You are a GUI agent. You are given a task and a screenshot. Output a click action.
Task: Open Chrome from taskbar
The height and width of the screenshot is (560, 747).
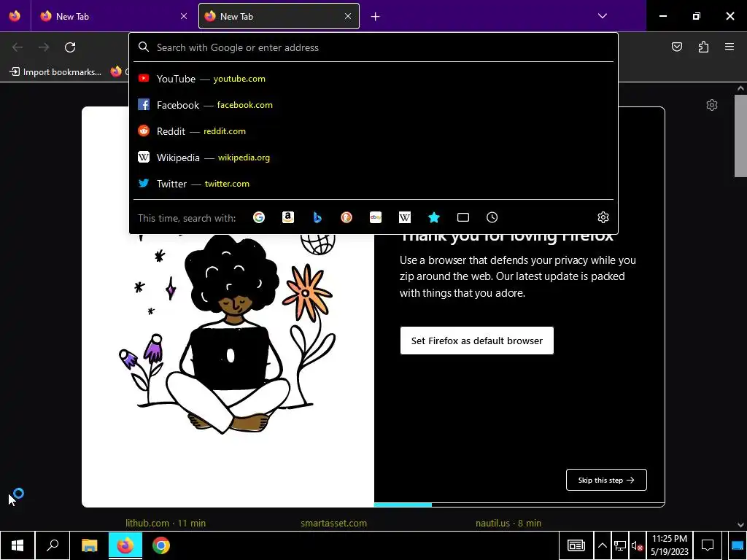click(x=161, y=545)
